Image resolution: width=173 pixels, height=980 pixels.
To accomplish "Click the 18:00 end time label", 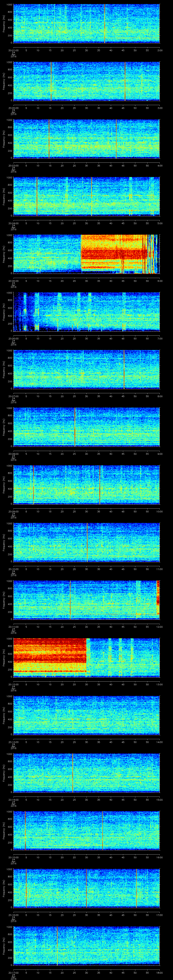I will (x=159, y=972).
